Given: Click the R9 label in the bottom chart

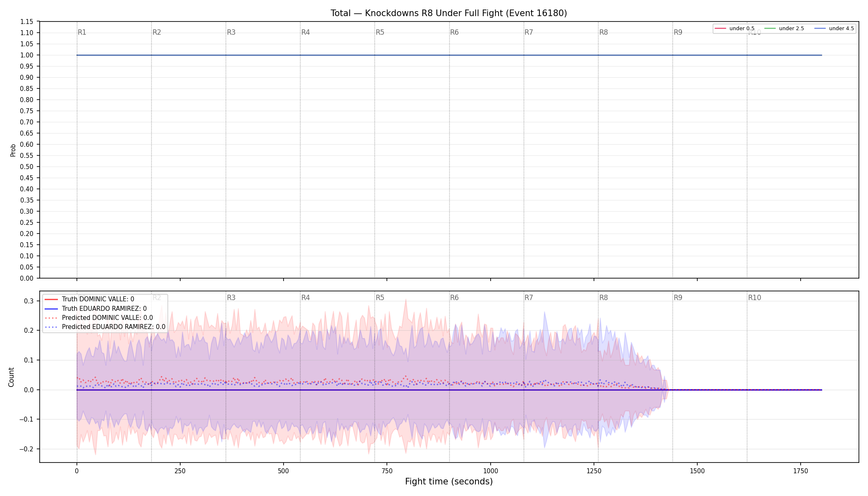Looking at the screenshot, I should 678,298.
